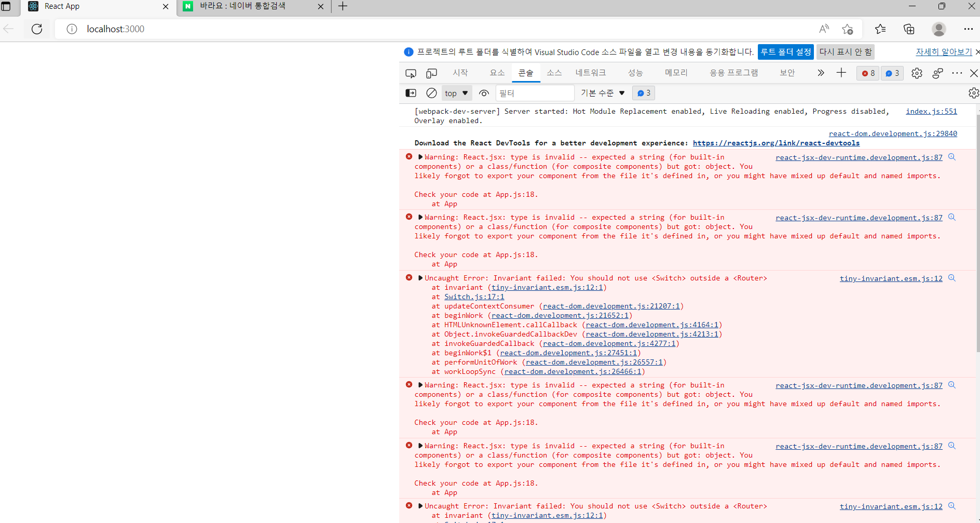The width and height of the screenshot is (980, 523).
Task: Close the 네이버 통합검색 browser tab
Action: 320,7
